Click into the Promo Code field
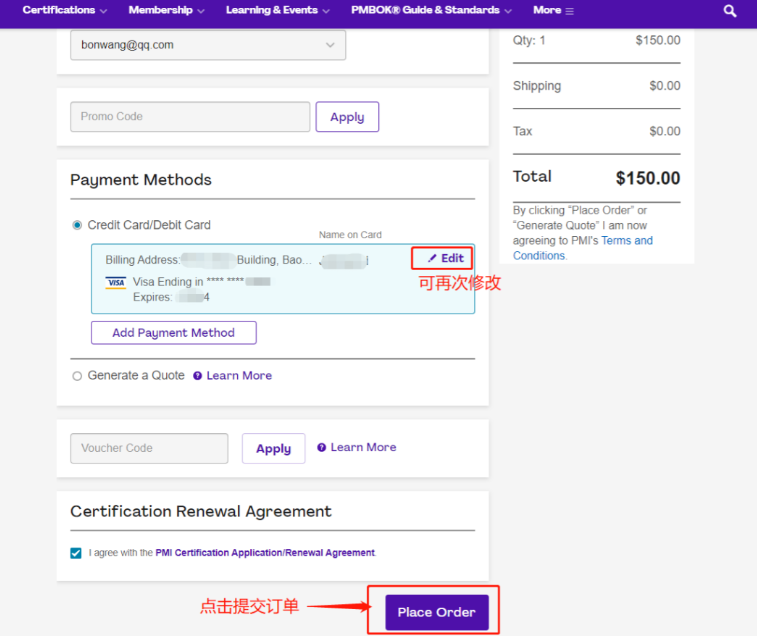This screenshot has height=636, width=757. point(190,117)
